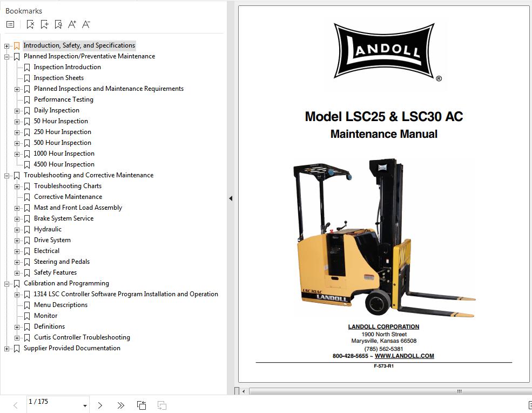Expand the Safety Features bookmark
This screenshot has height=413, width=532.
[17, 273]
